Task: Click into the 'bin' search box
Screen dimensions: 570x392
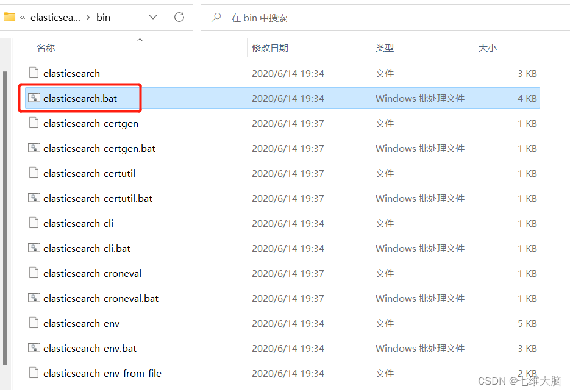Action: 385,18
